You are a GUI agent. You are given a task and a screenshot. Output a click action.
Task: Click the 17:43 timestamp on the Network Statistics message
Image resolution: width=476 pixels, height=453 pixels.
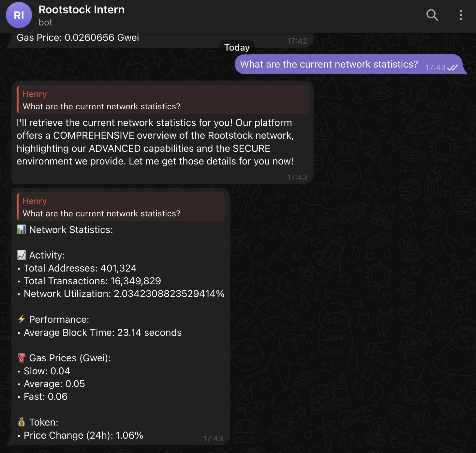click(x=213, y=439)
